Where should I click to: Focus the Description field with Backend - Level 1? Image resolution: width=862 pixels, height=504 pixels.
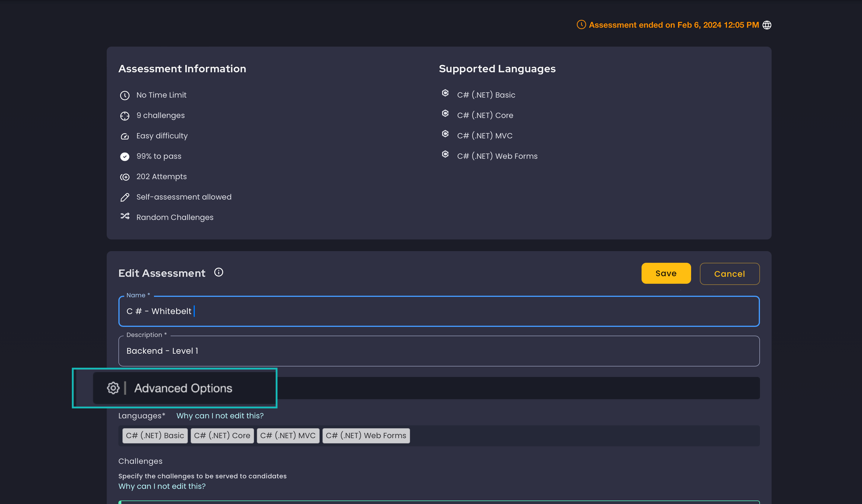439,351
